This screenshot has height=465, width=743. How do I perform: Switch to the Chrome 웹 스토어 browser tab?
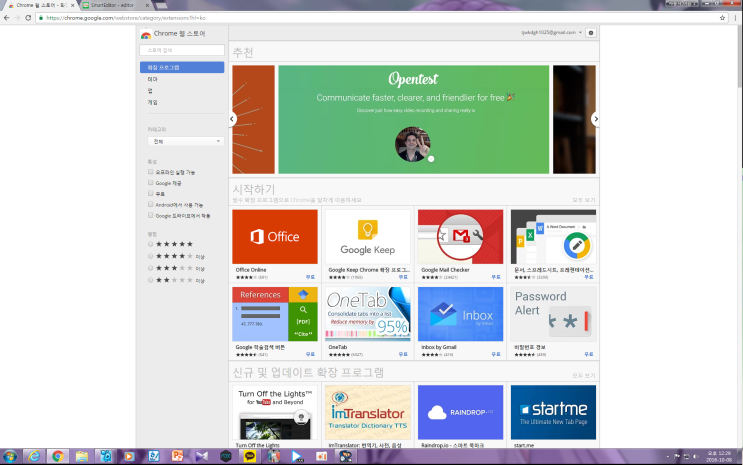point(41,5)
